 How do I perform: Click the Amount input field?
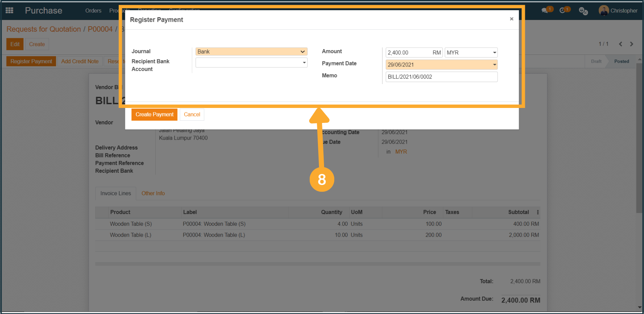(x=408, y=52)
